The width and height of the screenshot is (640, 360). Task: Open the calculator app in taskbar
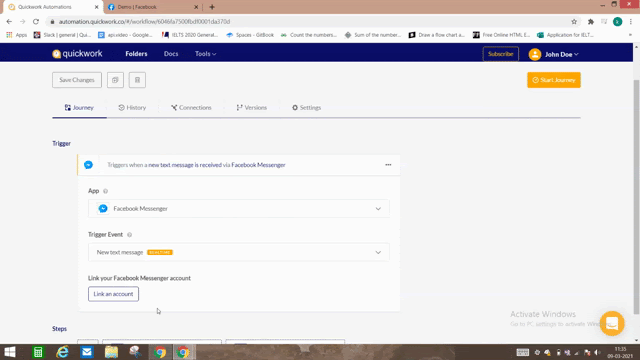38,352
